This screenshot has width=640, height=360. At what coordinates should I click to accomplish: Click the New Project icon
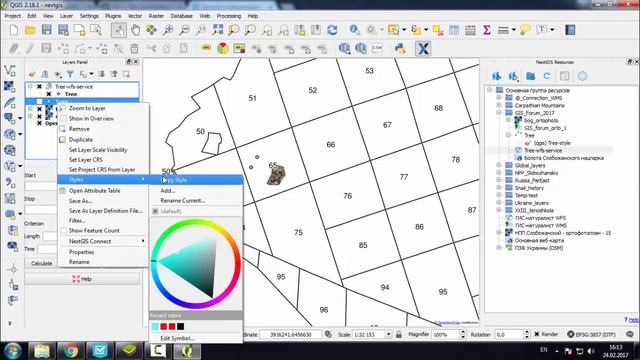(14, 30)
